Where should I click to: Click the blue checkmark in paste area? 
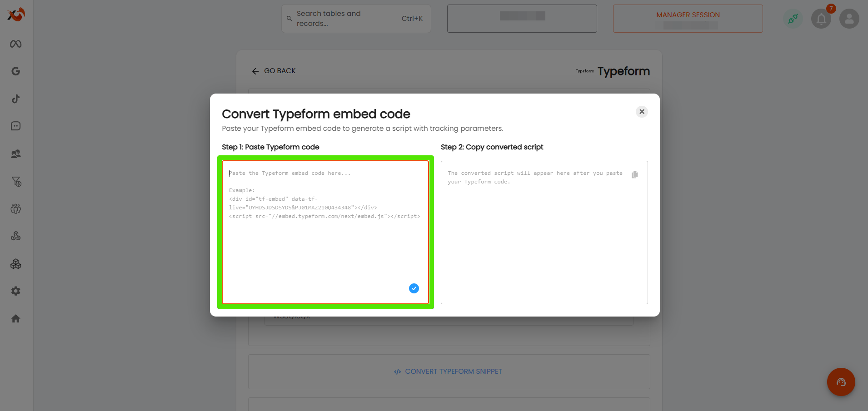coord(414,288)
